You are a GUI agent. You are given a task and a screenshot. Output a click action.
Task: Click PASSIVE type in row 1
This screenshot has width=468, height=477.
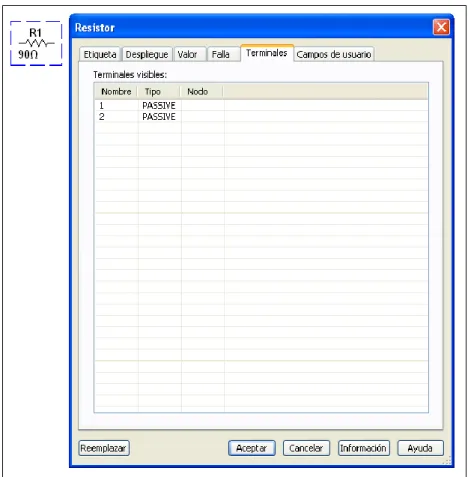tap(159, 106)
